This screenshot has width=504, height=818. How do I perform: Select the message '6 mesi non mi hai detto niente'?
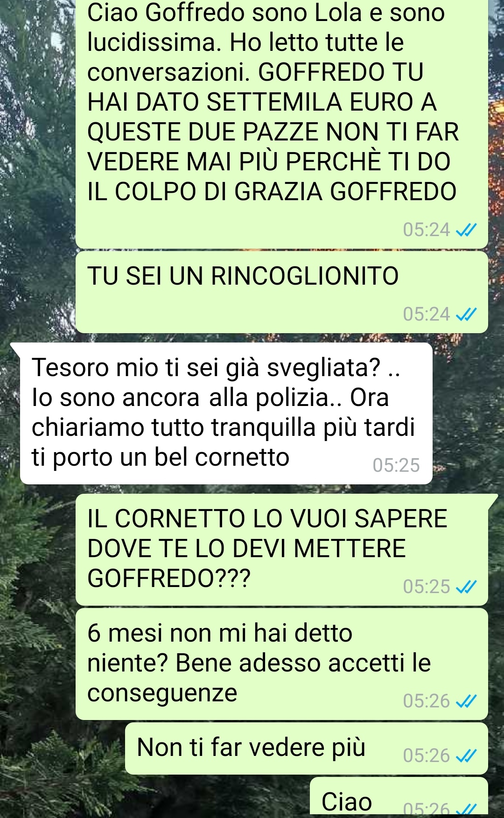pos(282,664)
